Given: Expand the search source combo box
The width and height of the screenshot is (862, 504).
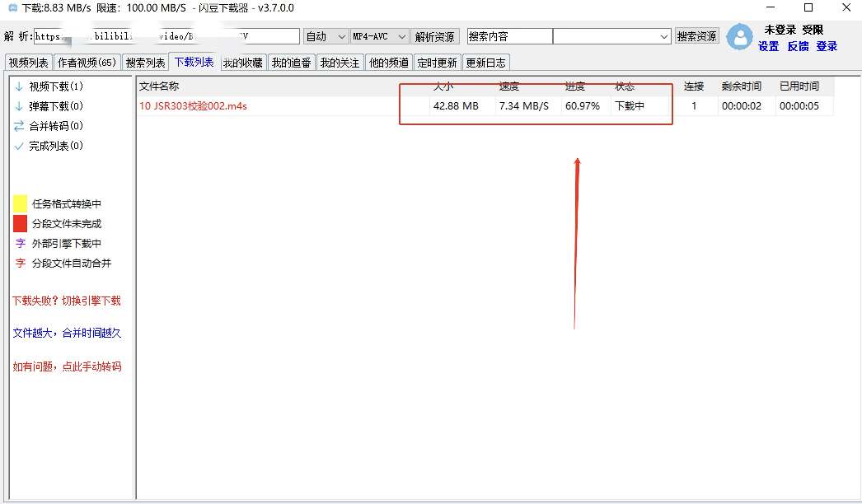Looking at the screenshot, I should pos(611,36).
